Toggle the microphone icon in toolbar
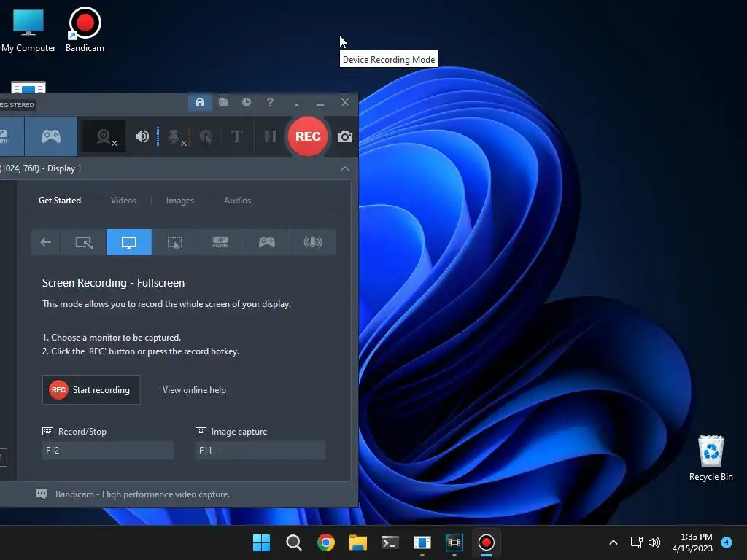747x560 pixels. click(x=175, y=137)
